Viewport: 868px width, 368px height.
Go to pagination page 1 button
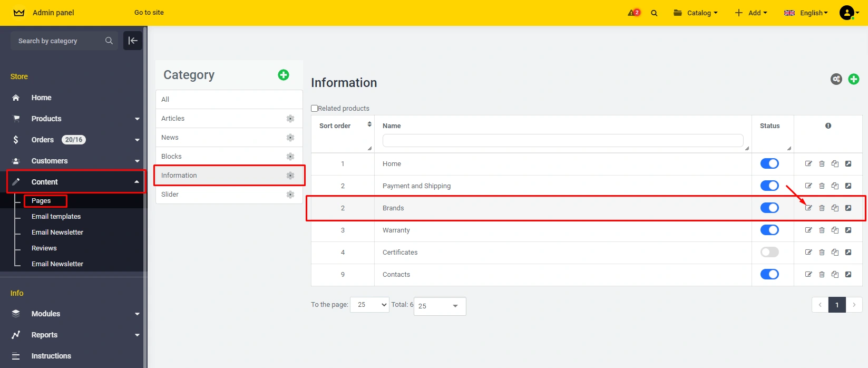837,305
